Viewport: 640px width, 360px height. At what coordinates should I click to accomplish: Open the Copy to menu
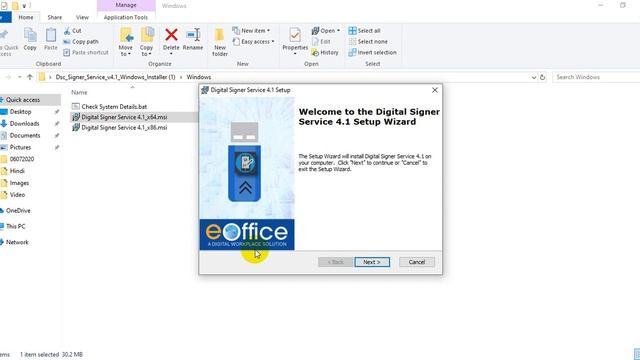(x=147, y=42)
